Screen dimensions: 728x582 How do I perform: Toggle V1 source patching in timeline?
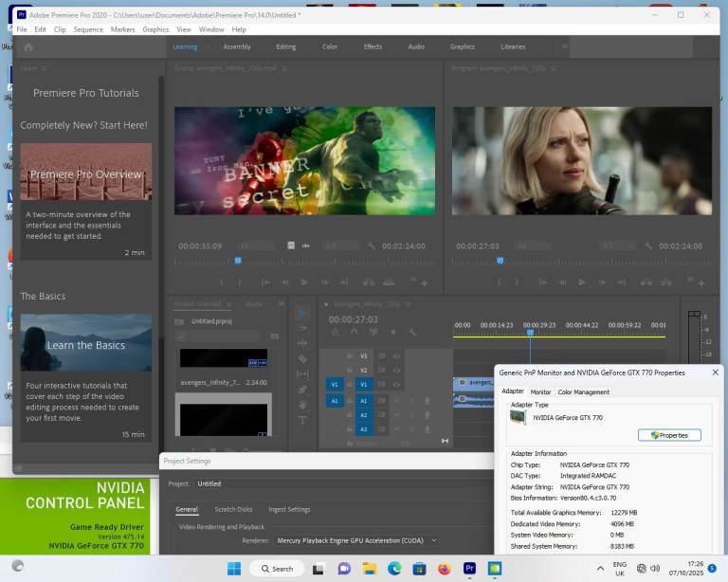click(x=334, y=385)
